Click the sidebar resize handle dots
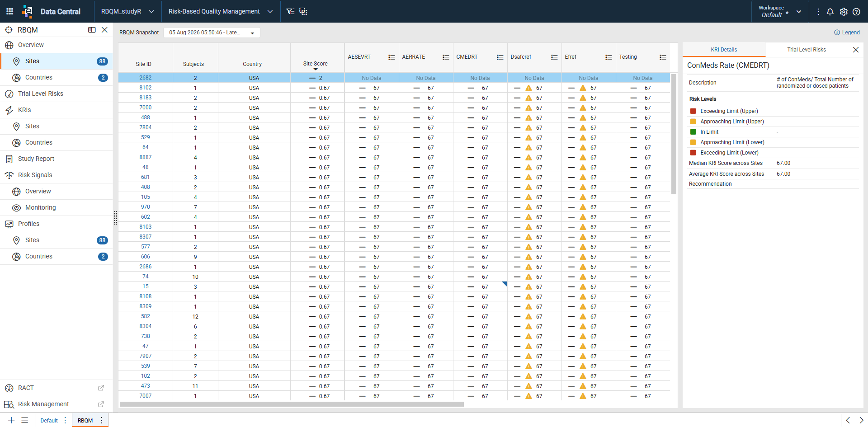Screen dimensions: 868x427 (x=115, y=218)
